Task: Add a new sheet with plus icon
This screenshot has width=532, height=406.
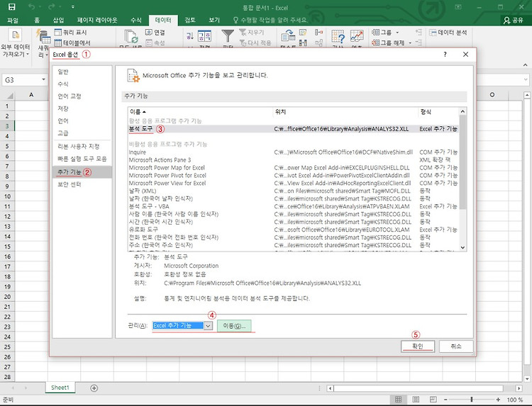Action: [94, 388]
